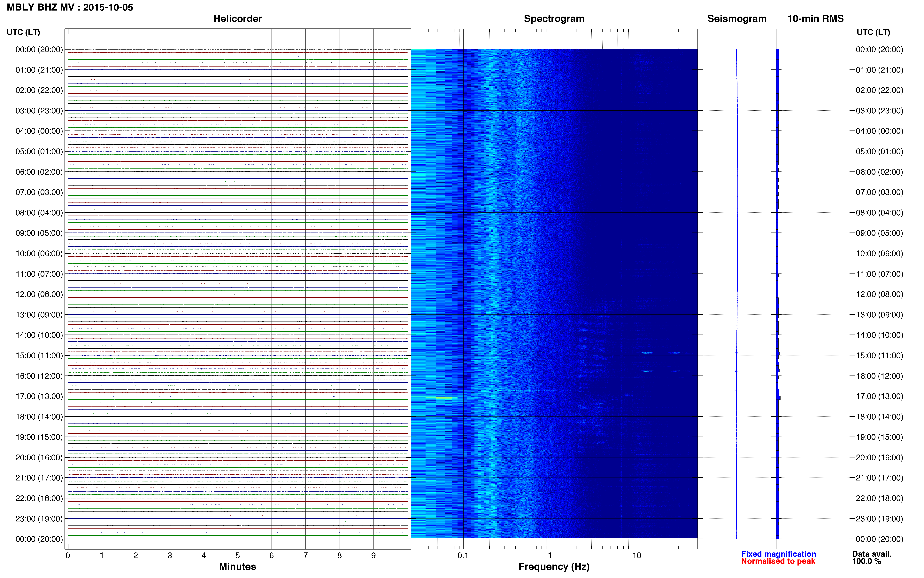Image resolution: width=924 pixels, height=578 pixels.
Task: Click the right-axis time label '06:00 (02:00)'
Action: click(879, 172)
